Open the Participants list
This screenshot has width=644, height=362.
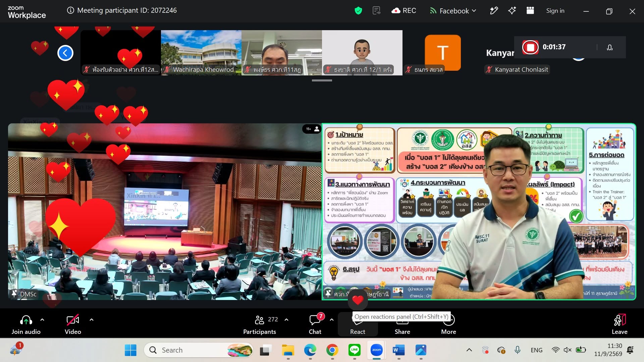[260, 324]
